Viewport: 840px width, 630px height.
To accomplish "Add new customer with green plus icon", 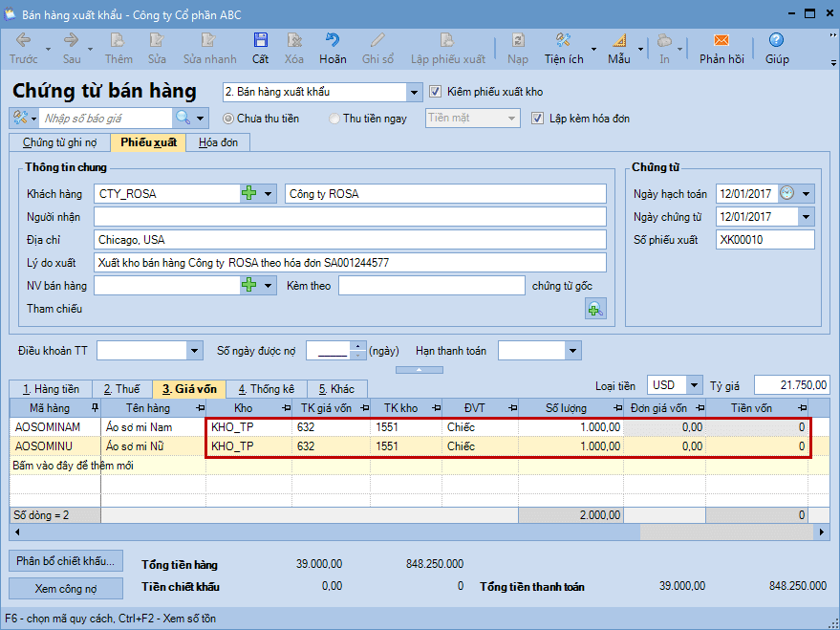I will click(249, 193).
